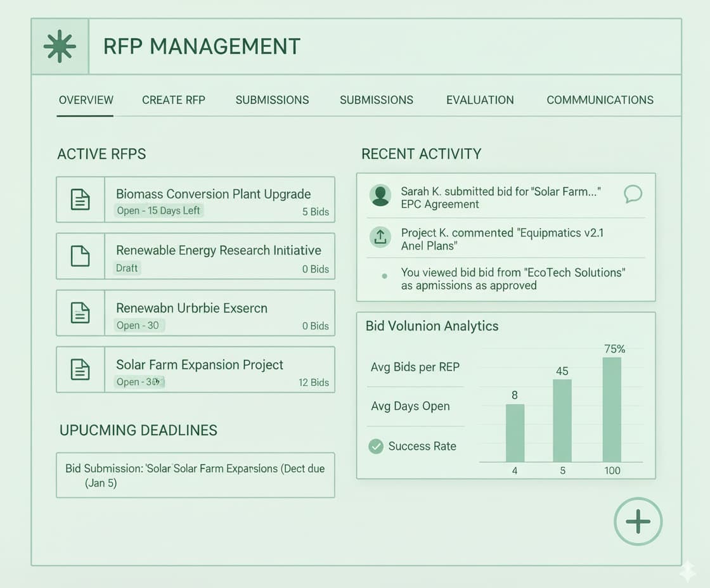The width and height of the screenshot is (710, 588).
Task: Click the asterisk logo in the header
Action: pyautogui.click(x=59, y=46)
